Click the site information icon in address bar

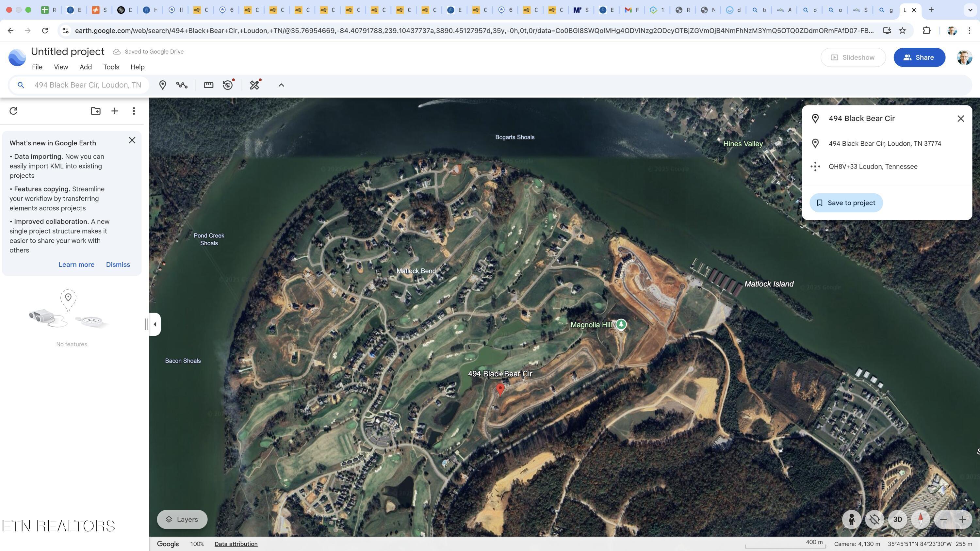click(65, 30)
